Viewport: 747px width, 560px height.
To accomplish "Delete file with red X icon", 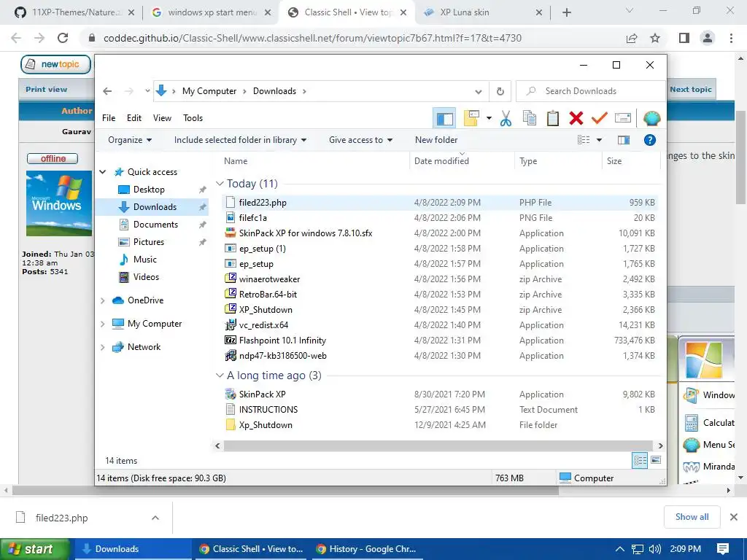I will pos(576,118).
